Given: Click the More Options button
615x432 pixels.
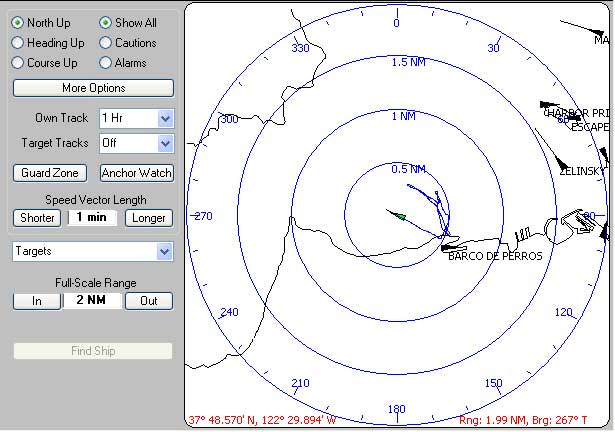Looking at the screenshot, I should (x=93, y=88).
